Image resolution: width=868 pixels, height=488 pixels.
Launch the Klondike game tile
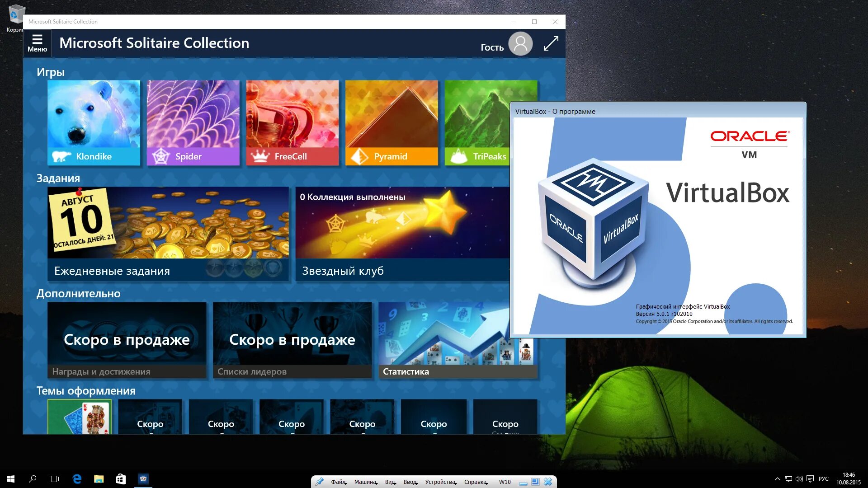94,122
